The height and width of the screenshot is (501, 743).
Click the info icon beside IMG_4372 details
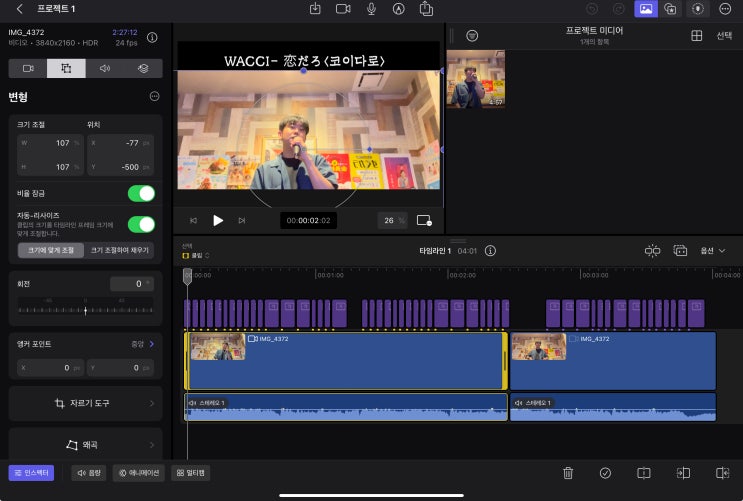point(152,38)
